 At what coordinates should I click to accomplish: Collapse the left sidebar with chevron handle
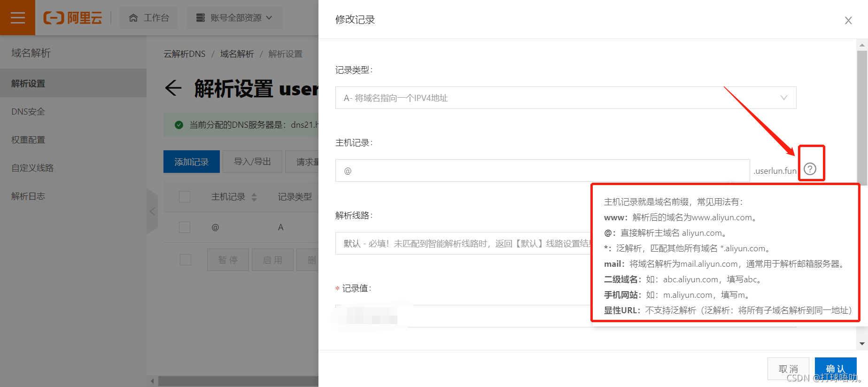(152, 211)
